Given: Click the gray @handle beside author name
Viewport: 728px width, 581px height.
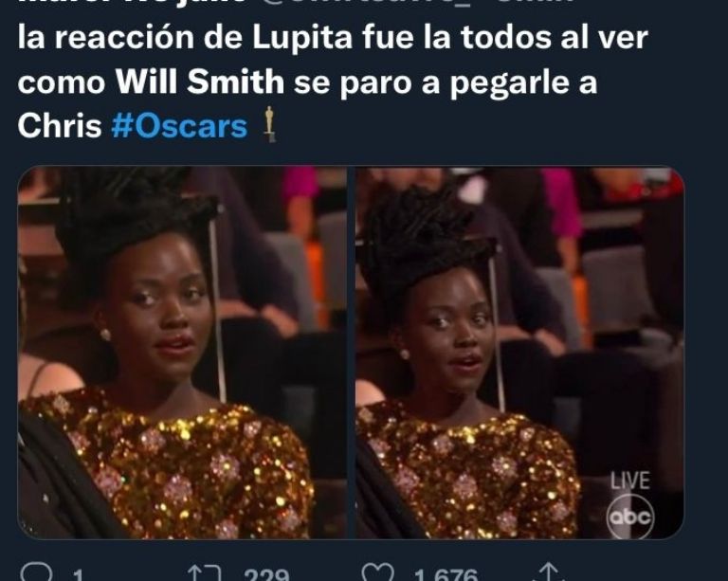Looking at the screenshot, I should tap(414, 2).
